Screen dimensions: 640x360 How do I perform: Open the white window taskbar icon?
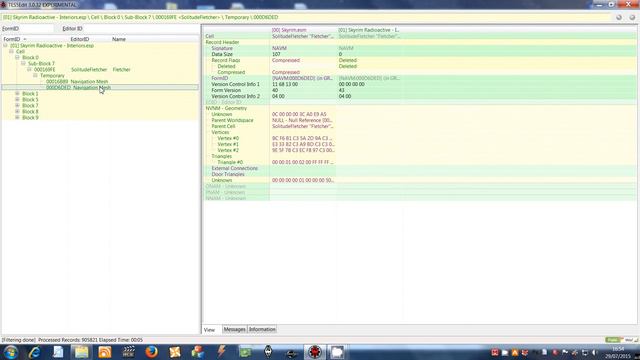coord(337,352)
